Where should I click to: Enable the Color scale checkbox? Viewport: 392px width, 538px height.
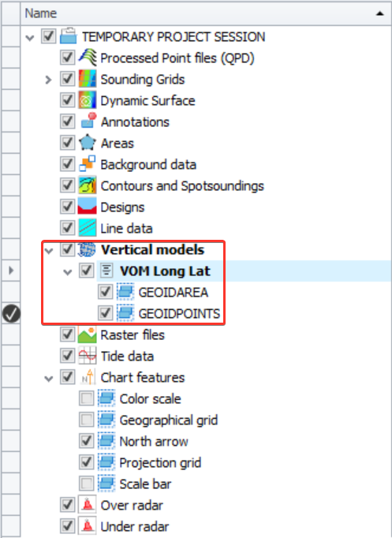[x=86, y=398]
